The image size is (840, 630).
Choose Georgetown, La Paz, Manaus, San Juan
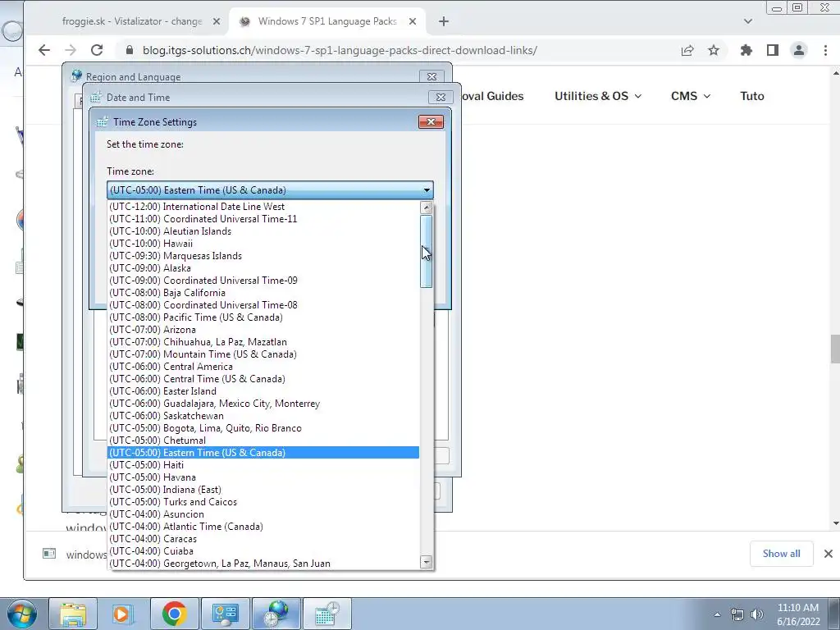click(263, 564)
